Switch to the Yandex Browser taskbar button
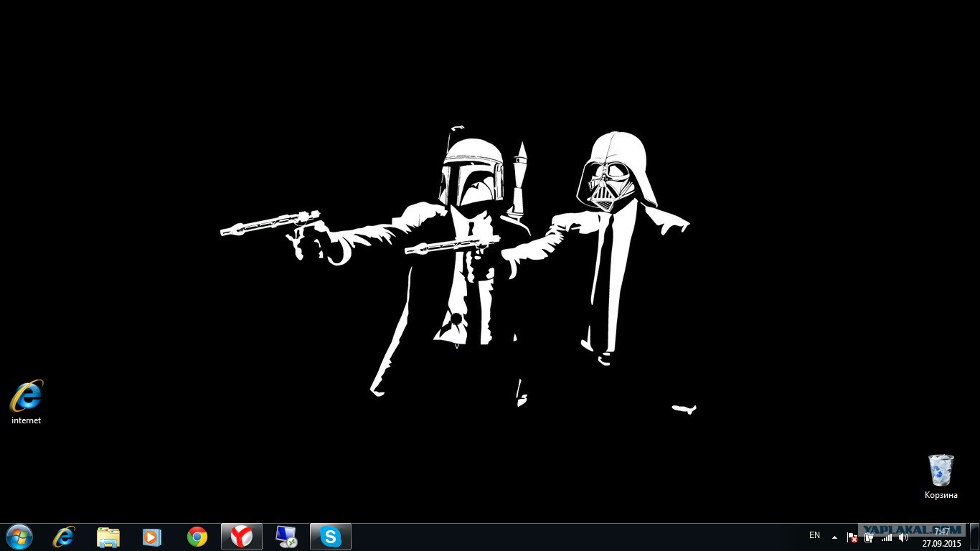980x551 pixels. point(242,537)
